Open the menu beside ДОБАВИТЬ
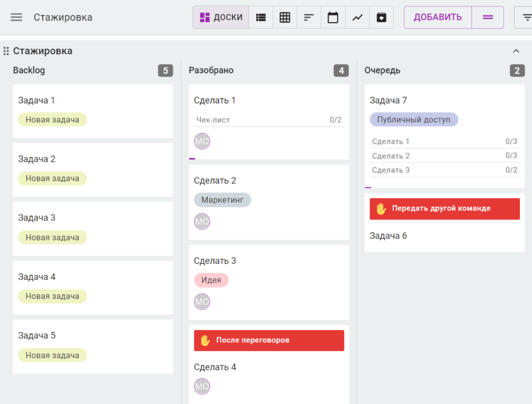The height and width of the screenshot is (404, 532). [487, 17]
